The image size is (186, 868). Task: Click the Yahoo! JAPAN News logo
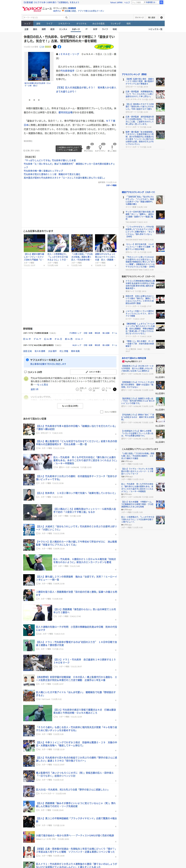click(37, 9)
